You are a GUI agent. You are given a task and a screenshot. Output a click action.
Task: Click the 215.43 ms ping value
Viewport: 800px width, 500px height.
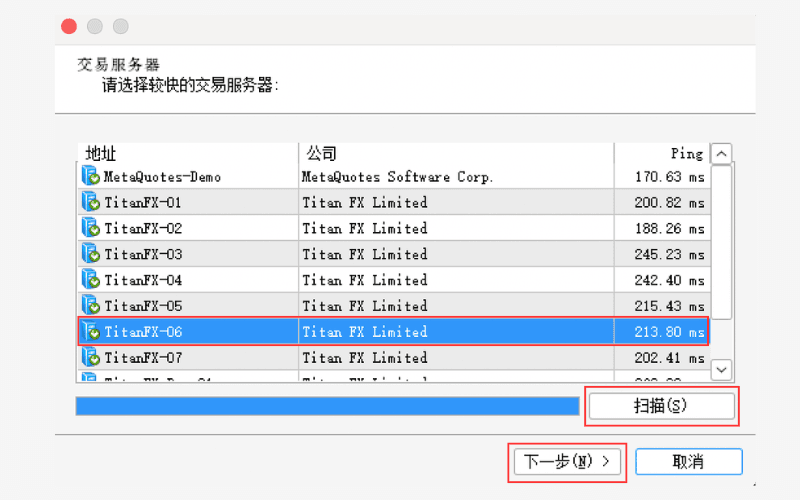coord(669,306)
